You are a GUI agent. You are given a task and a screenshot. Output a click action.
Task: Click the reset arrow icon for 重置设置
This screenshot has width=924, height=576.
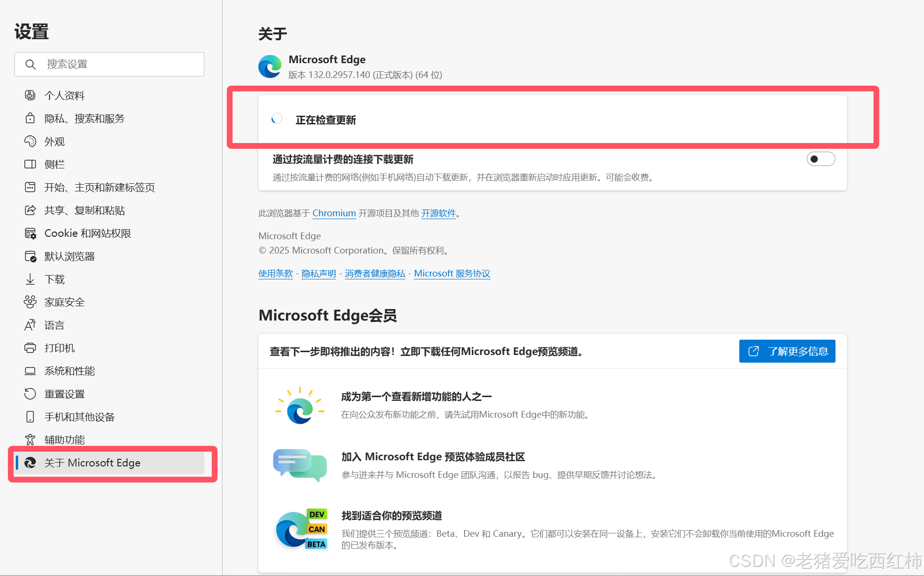click(30, 394)
